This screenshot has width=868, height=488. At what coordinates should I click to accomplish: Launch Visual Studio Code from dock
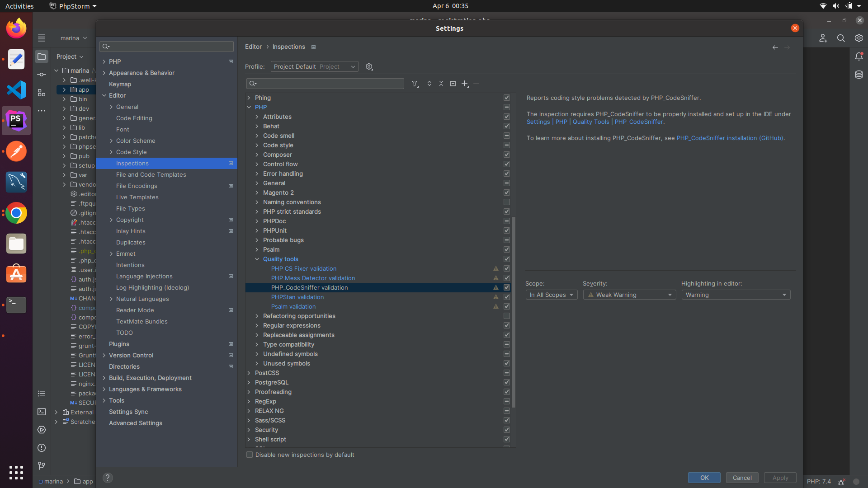pos(16,90)
